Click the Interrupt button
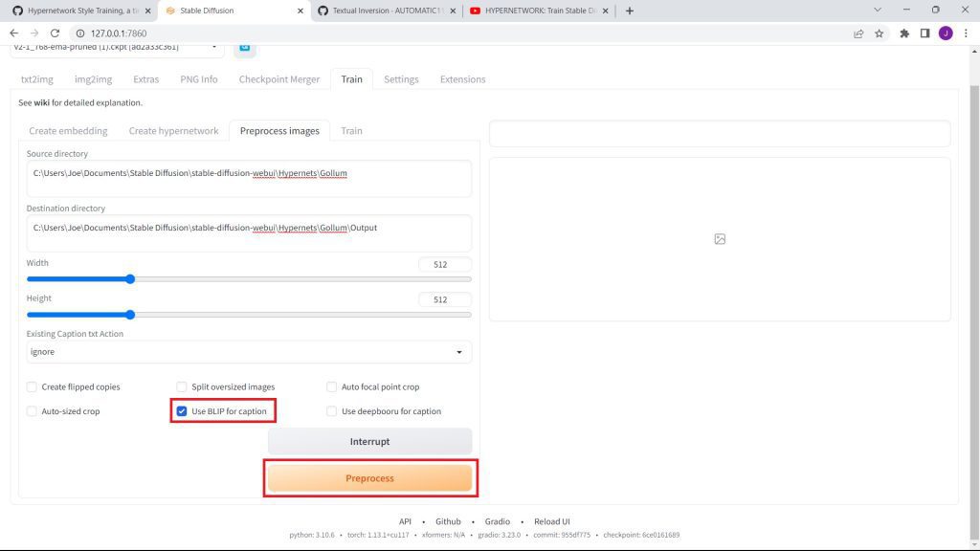This screenshot has height=551, width=980. coord(369,442)
